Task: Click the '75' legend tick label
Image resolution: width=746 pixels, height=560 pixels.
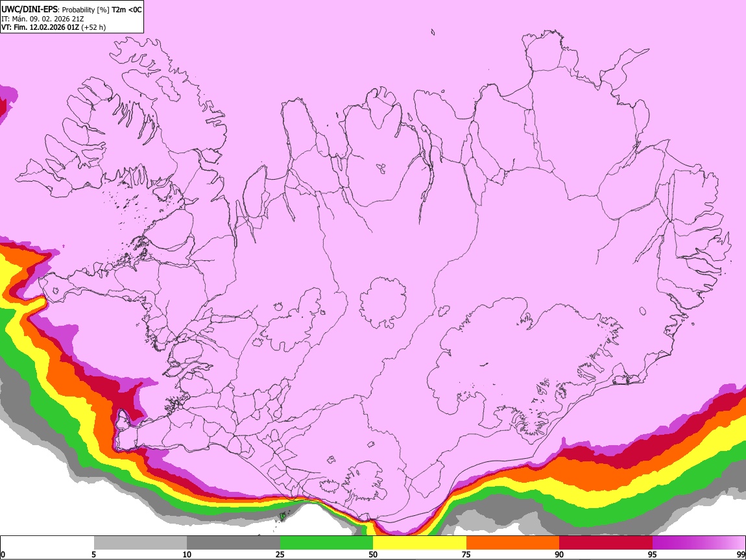Action: point(466,555)
